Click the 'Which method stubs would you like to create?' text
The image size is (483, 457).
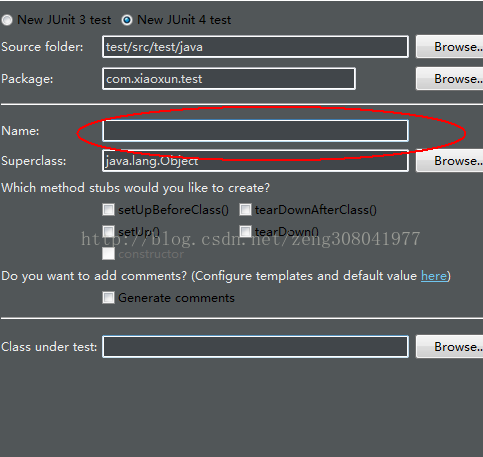click(x=135, y=188)
